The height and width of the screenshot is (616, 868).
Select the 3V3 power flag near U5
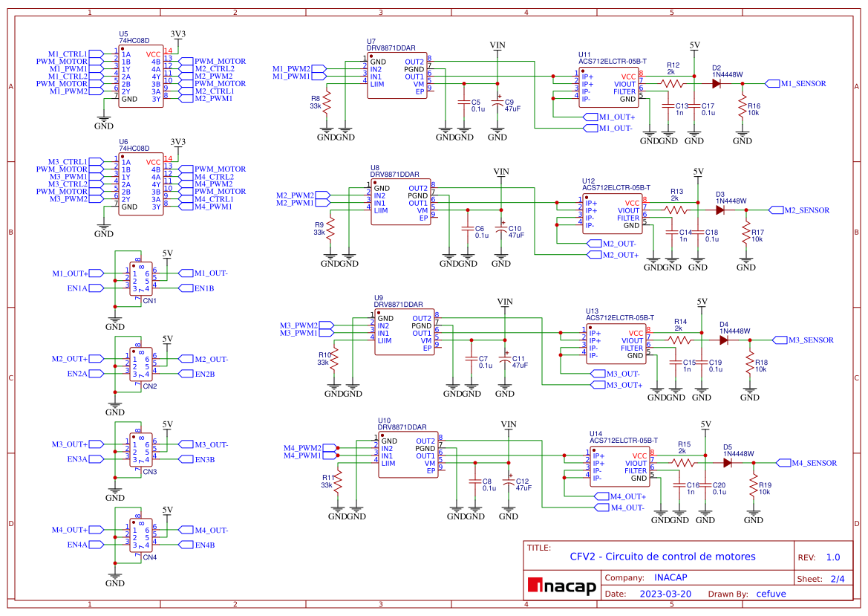(x=177, y=33)
